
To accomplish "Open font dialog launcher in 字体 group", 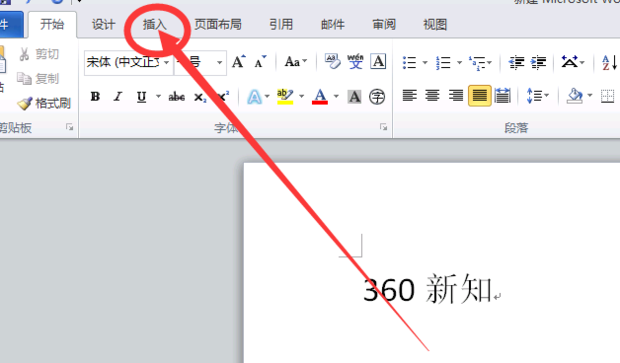I will point(383,127).
